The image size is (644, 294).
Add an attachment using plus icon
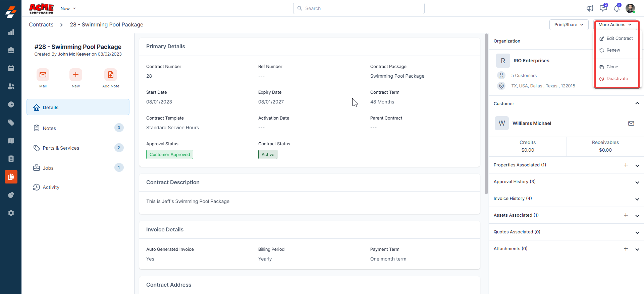point(626,249)
